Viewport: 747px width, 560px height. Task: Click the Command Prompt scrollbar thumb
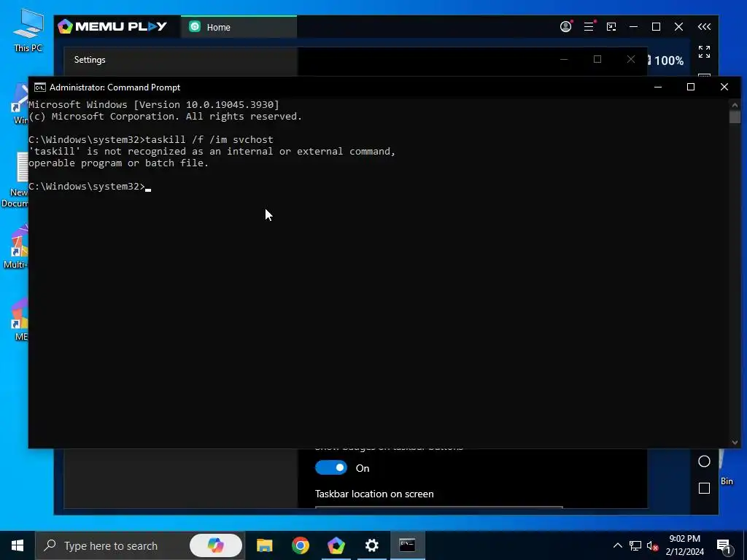point(735,117)
